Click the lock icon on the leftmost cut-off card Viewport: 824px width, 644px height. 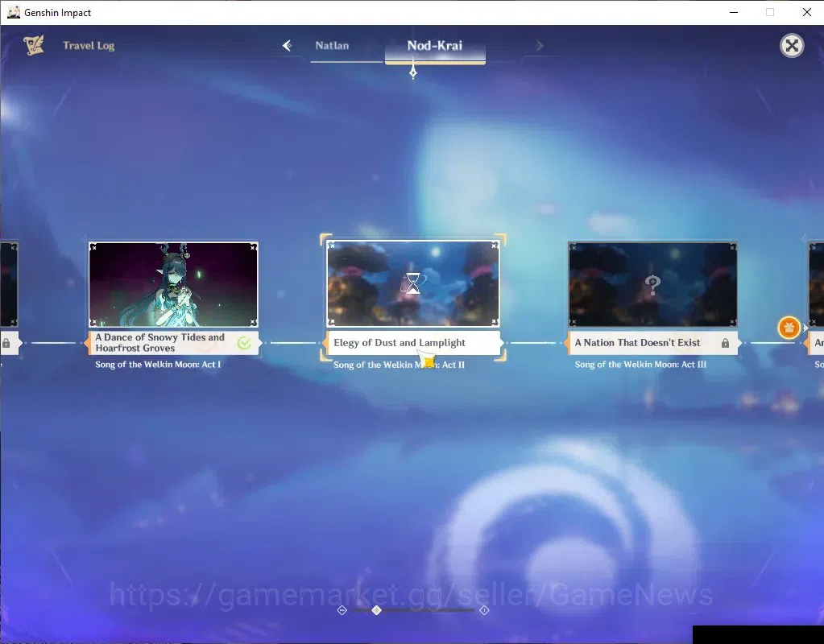point(6,343)
